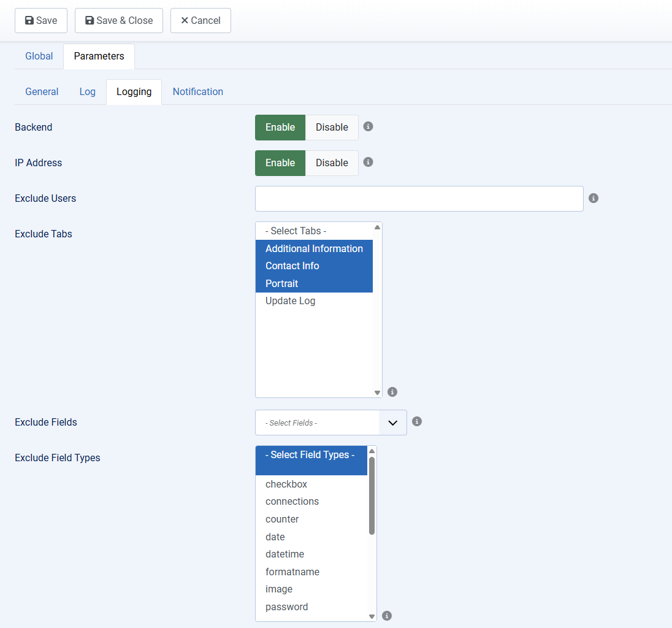Click info icon beside Exclude Users field
The height and width of the screenshot is (628, 672).
594,198
